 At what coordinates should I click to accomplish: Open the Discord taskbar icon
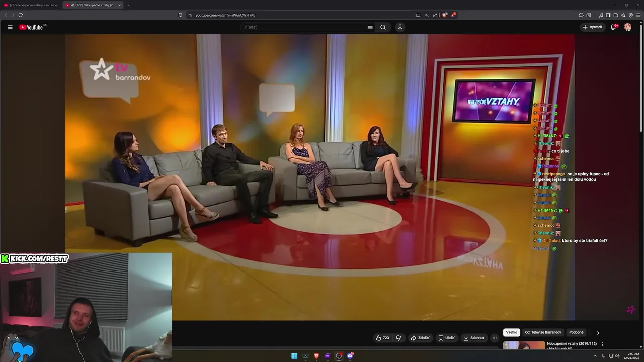point(350,356)
